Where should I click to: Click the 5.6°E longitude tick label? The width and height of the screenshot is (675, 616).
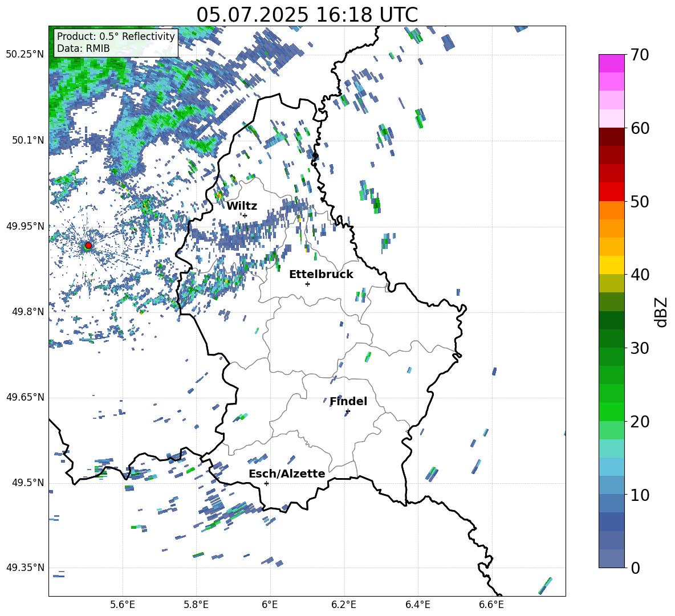point(123,605)
